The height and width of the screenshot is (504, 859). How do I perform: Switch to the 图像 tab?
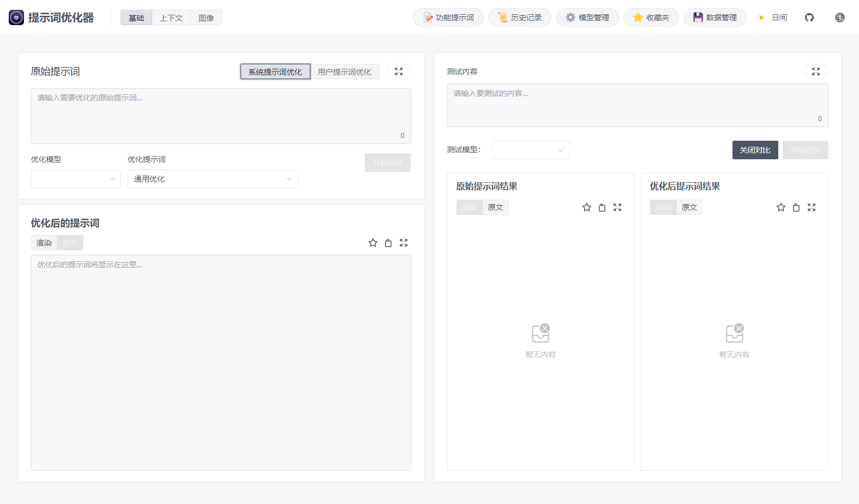206,18
